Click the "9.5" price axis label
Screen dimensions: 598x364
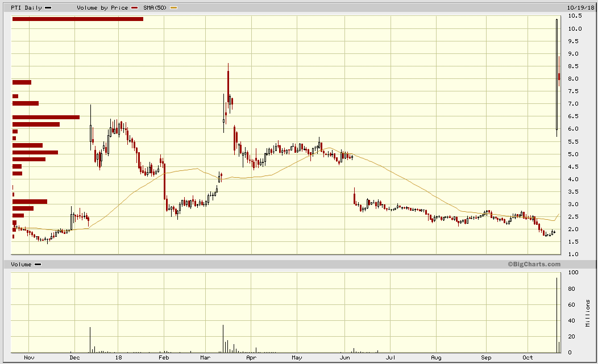[x=573, y=41]
